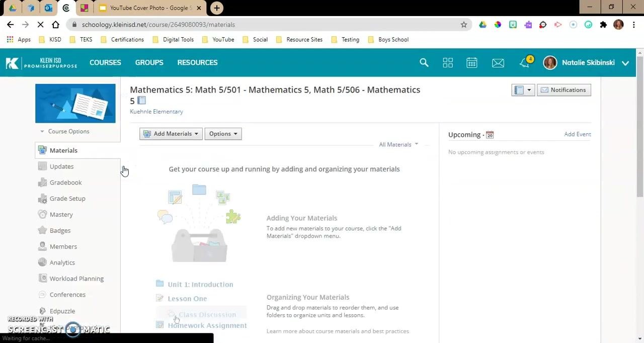Click the Badges star icon
This screenshot has width=644, height=343.
[42, 230]
